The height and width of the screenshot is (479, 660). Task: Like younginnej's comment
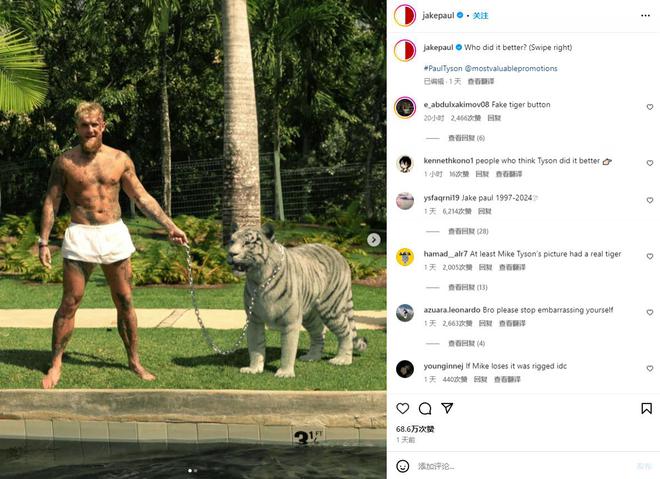[649, 368]
